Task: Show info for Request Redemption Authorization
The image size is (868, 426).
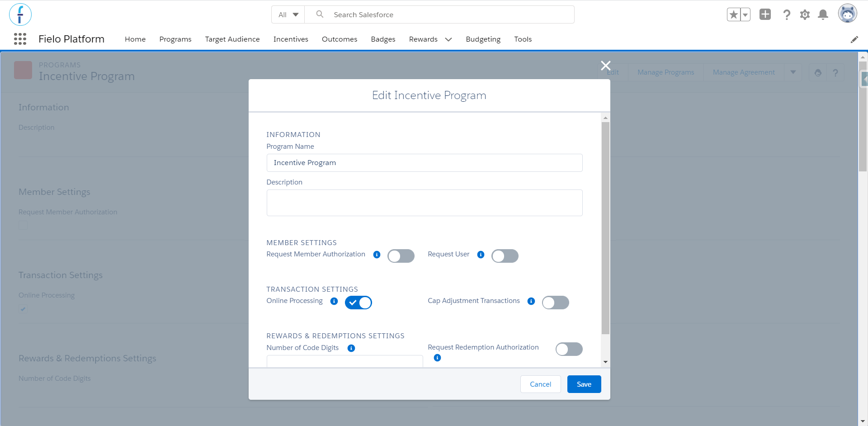Action: (437, 358)
